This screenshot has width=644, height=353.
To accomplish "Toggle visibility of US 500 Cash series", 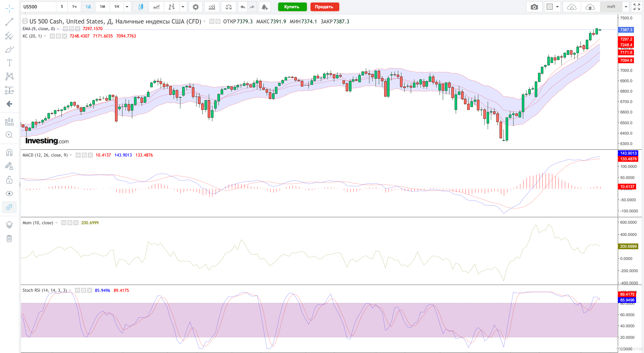I will (211, 22).
